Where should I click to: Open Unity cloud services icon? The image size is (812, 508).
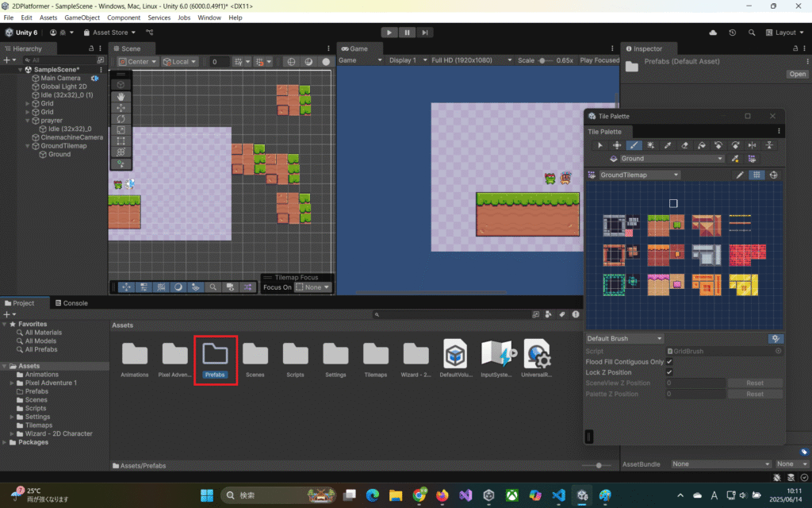(x=713, y=32)
